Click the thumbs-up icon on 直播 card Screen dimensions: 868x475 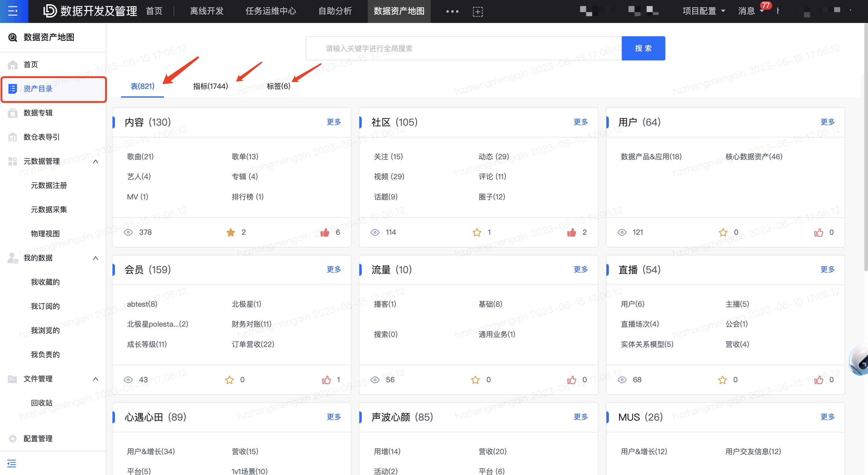point(819,380)
